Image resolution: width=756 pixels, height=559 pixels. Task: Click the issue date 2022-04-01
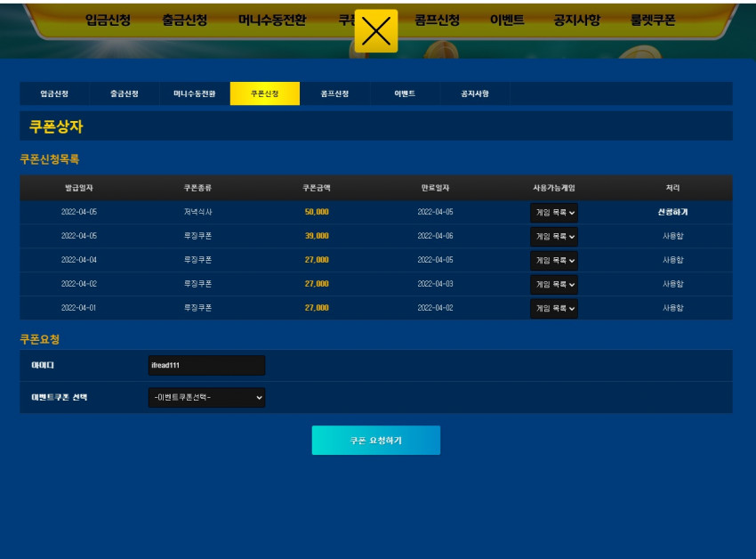click(78, 307)
